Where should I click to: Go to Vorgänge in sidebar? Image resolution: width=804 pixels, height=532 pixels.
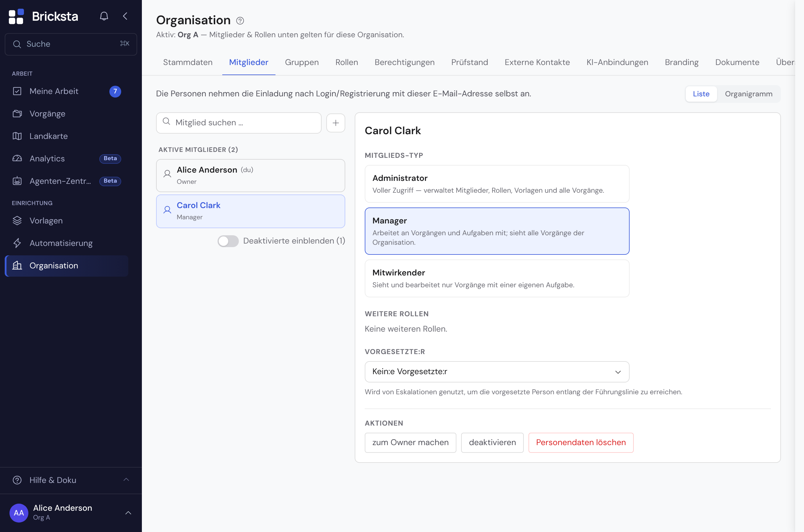coord(67,114)
